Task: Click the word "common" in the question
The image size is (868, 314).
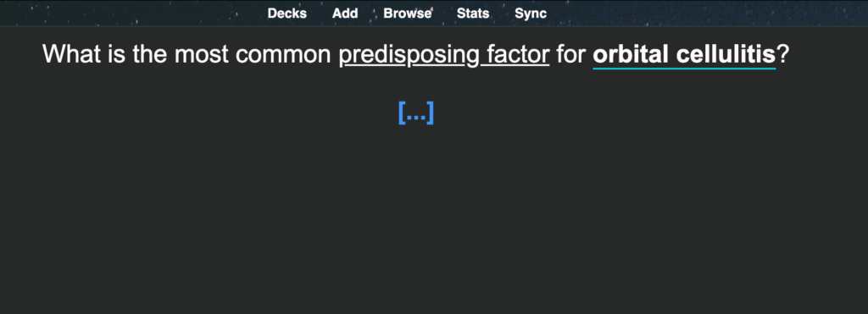Action: pyautogui.click(x=284, y=57)
